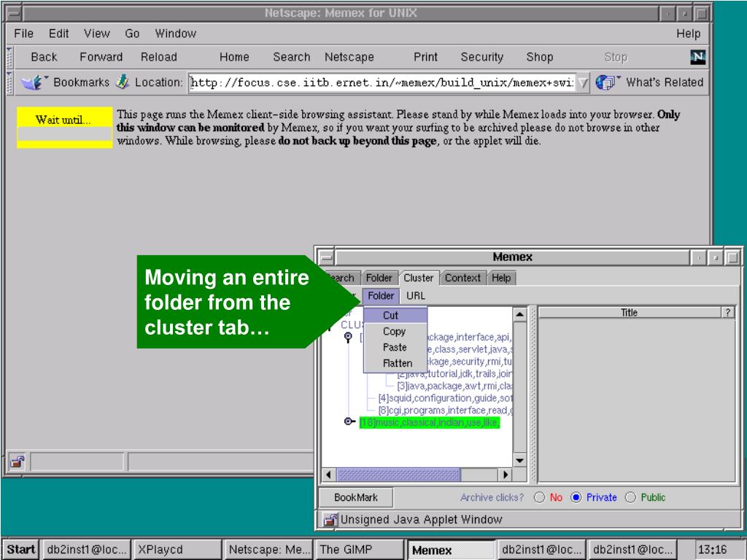The width and height of the screenshot is (747, 560).
Task: Click the horizontal scrollbar thumb in Memex
Action: [398, 475]
